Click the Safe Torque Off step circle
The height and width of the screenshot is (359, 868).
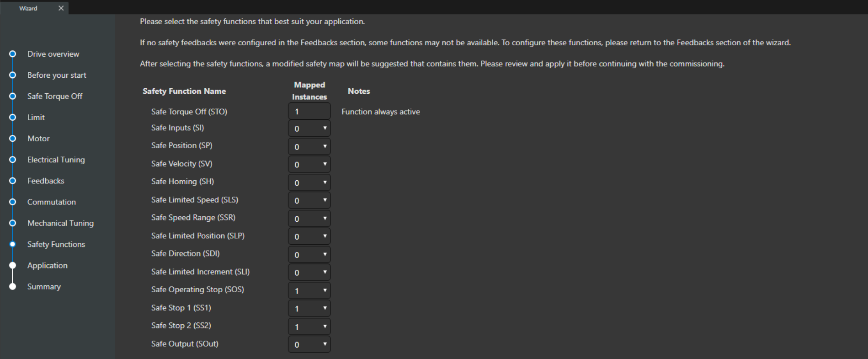point(13,96)
